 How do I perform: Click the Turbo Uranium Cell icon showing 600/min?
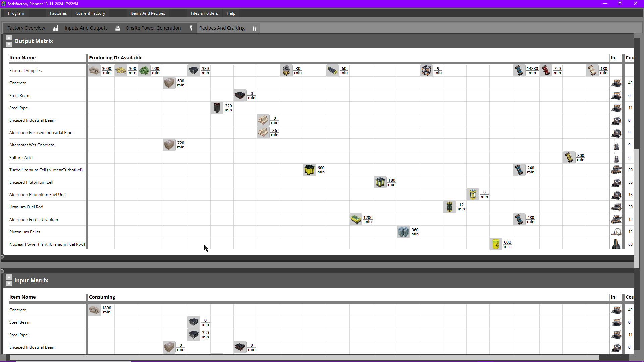309,170
